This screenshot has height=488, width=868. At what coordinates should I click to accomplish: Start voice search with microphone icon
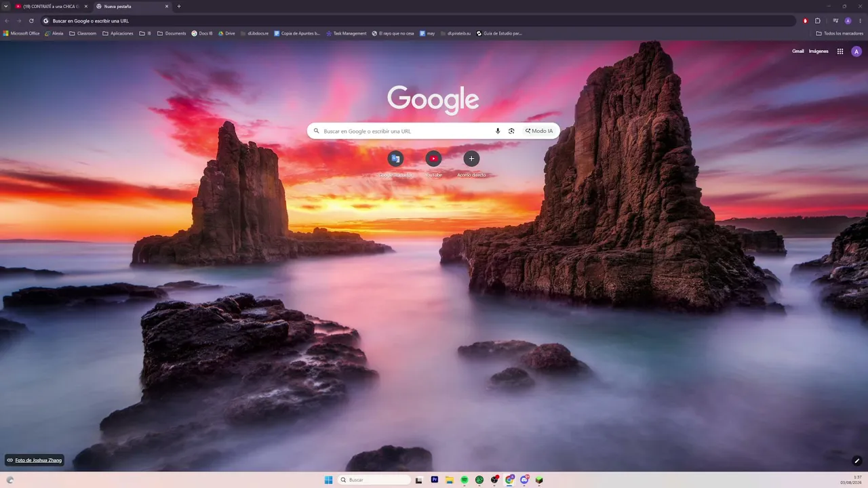point(498,131)
